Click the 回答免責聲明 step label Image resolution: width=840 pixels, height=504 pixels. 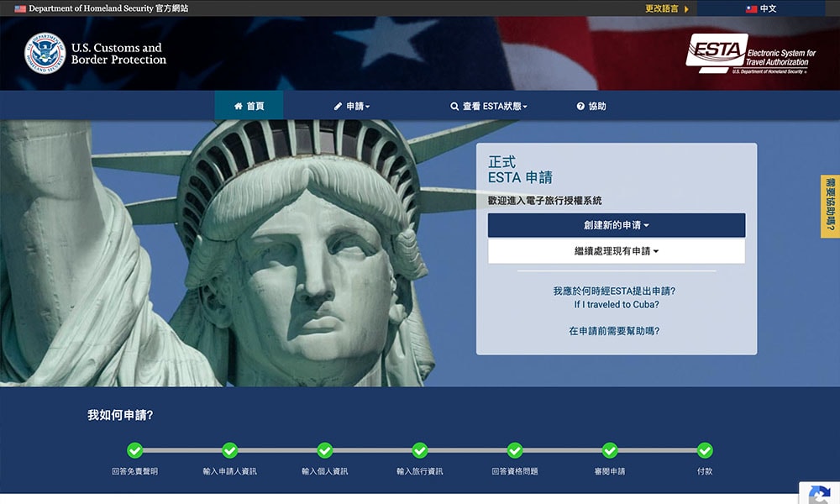point(135,471)
